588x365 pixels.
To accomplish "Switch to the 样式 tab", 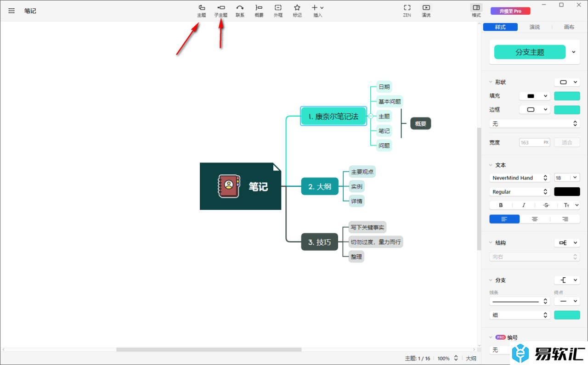I will point(500,27).
